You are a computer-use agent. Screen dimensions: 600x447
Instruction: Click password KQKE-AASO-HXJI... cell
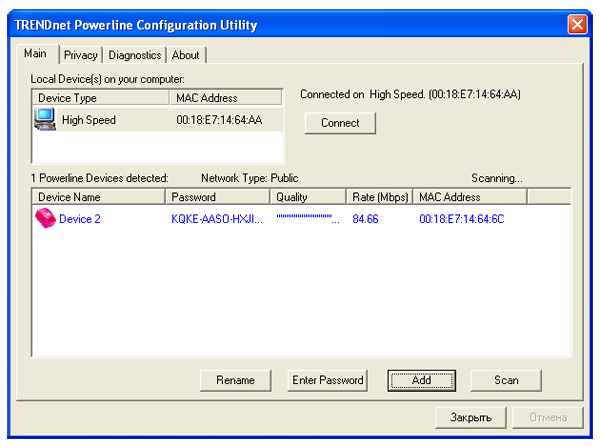(x=217, y=219)
